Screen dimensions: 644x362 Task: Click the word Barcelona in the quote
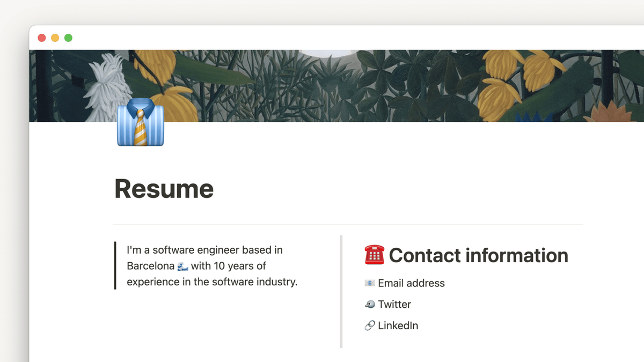pos(150,266)
